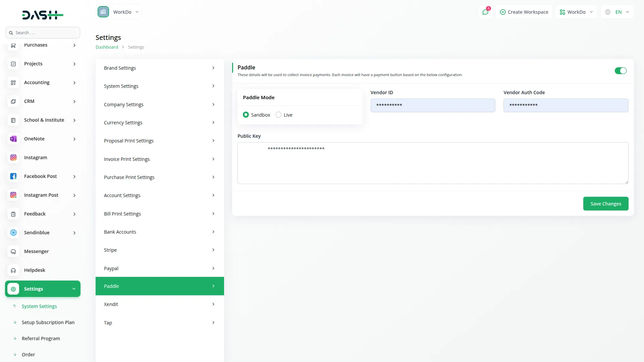This screenshot has width=644, height=362.
Task: Disable the Paddle payment toggle
Action: [620, 71]
